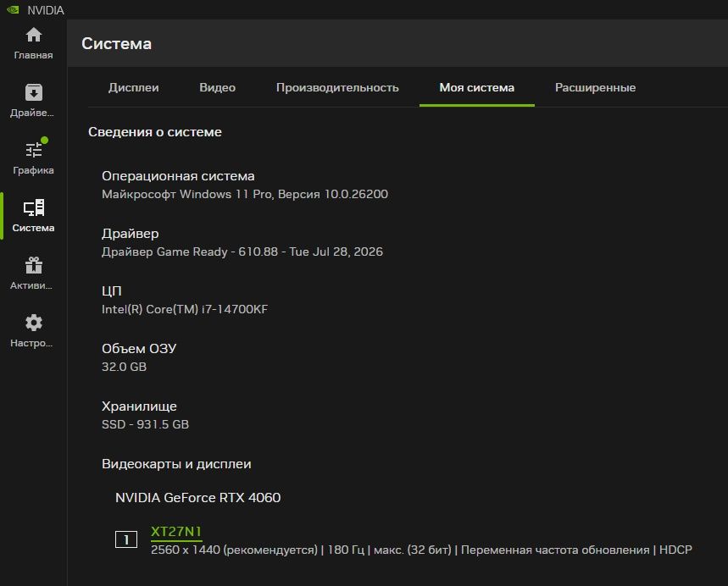Screen dimensions: 728x586
Task: Open the Главная home icon in sidebar
Action: 33,35
